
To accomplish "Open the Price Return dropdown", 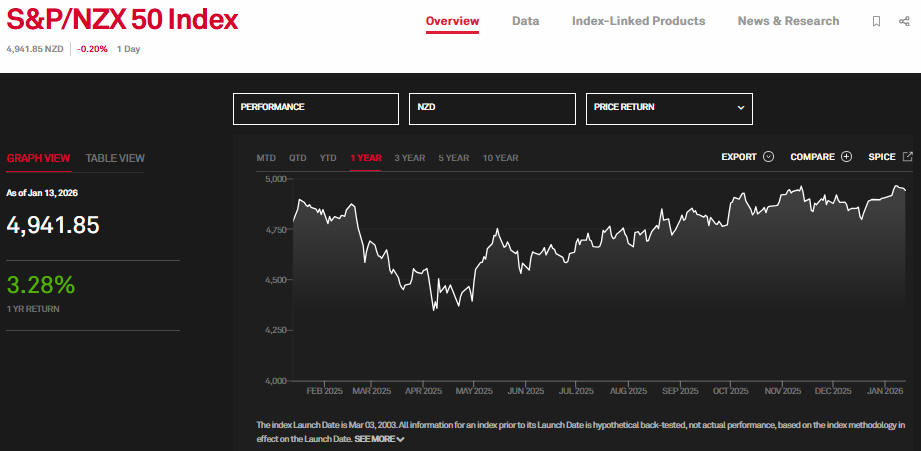I will click(669, 109).
